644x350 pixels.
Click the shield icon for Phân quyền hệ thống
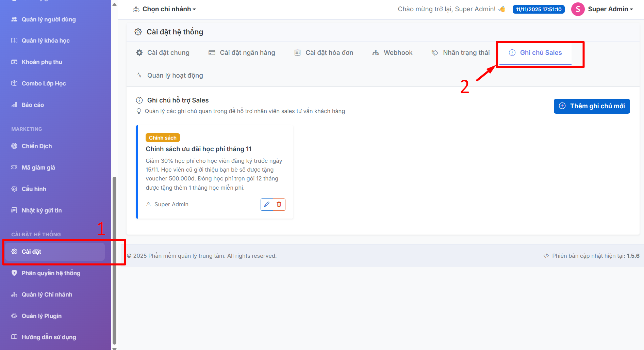[x=14, y=273]
